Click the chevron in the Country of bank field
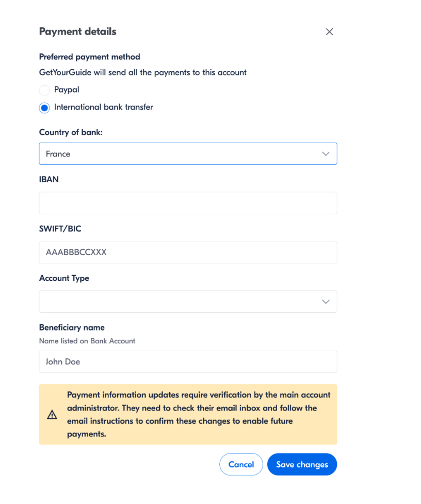Image resolution: width=421 pixels, height=504 pixels. coord(326,154)
